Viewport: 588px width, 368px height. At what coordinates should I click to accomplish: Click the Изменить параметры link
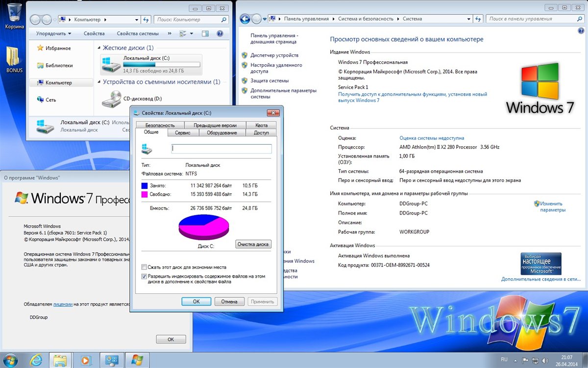[x=551, y=207]
